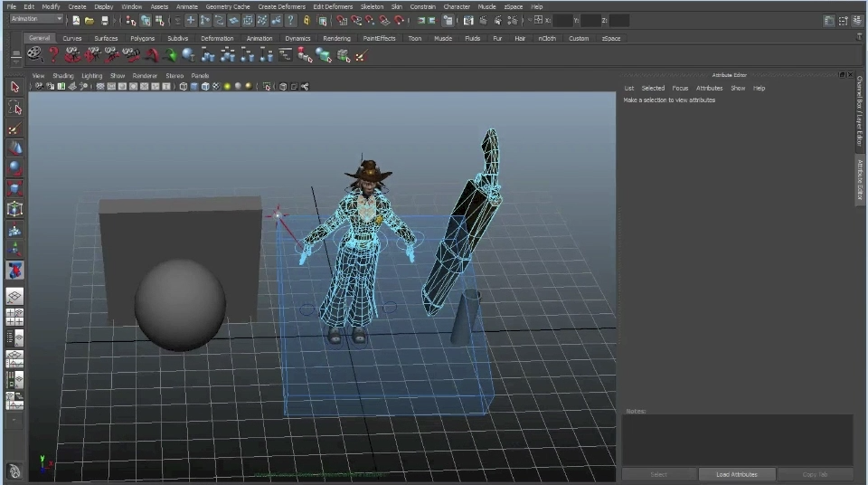The height and width of the screenshot is (485, 868).
Task: Toggle Channel Box display button top right
Action: click(x=856, y=21)
